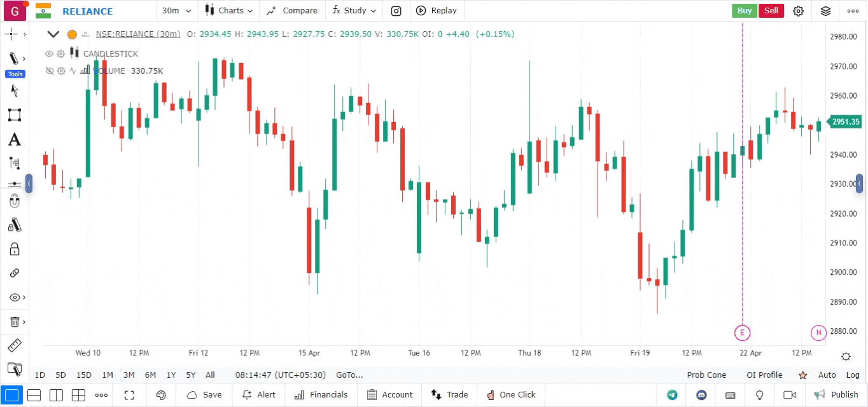The height and width of the screenshot is (407, 868).
Task: Open keyboard shortcuts from bottom bar
Action: tap(730, 395)
